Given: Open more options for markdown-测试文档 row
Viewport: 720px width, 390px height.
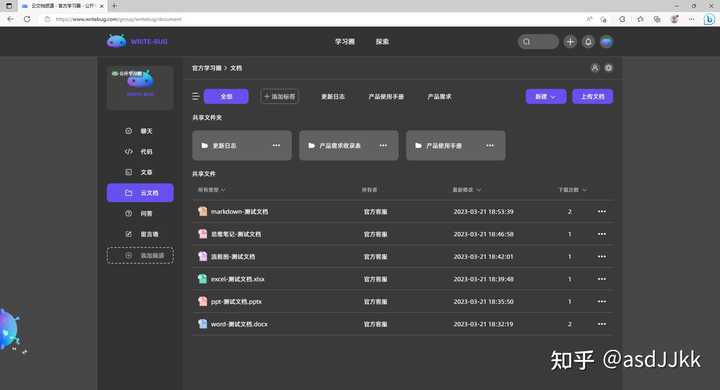Looking at the screenshot, I should (x=602, y=212).
